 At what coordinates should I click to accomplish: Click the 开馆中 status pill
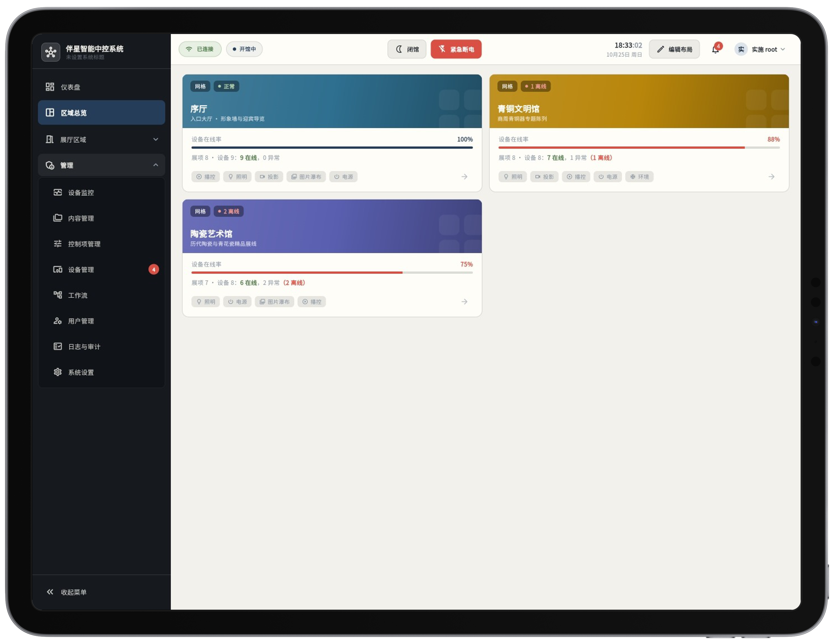tap(244, 49)
